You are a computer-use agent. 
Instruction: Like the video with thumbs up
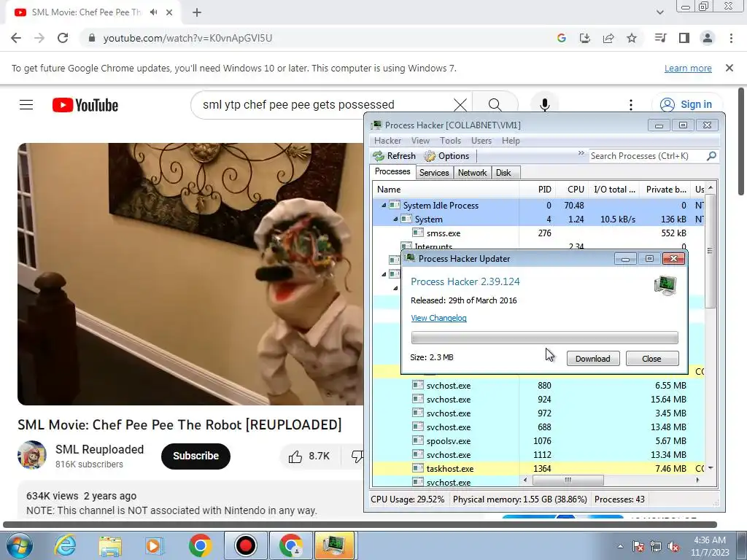309,456
